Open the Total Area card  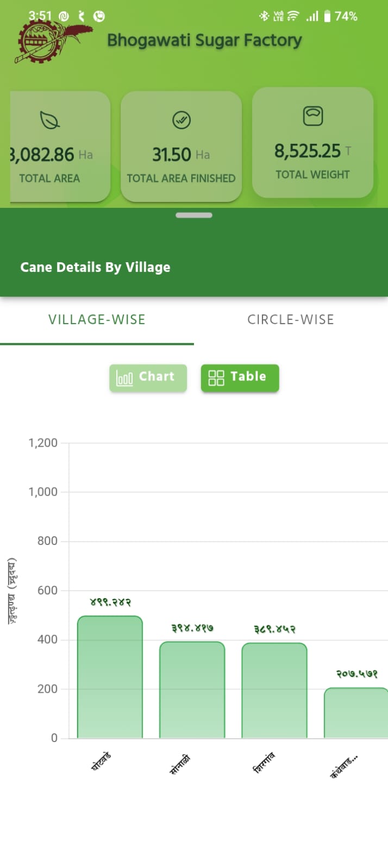click(60, 147)
